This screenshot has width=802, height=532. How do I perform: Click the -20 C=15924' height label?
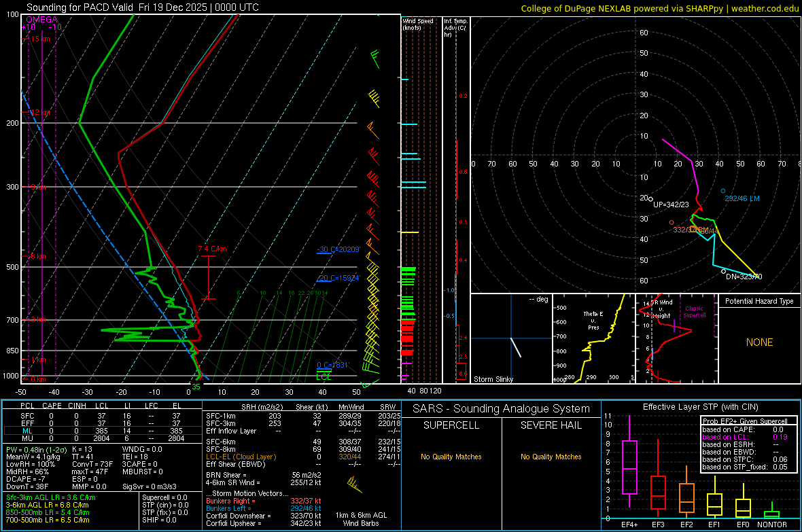pyautogui.click(x=338, y=278)
